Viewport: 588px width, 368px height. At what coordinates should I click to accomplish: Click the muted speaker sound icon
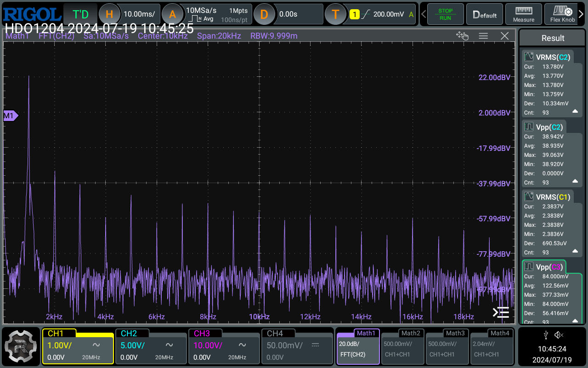pyautogui.click(x=560, y=334)
